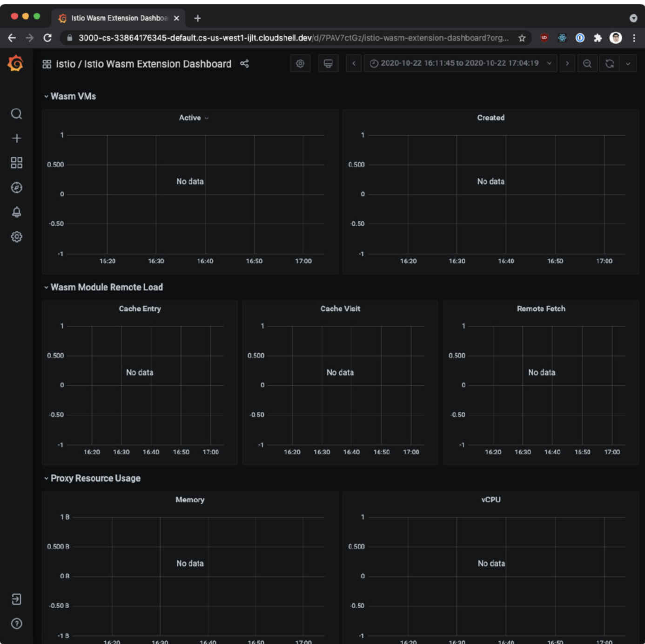Open Extensions puzzle icon
The height and width of the screenshot is (644, 645).
(598, 38)
